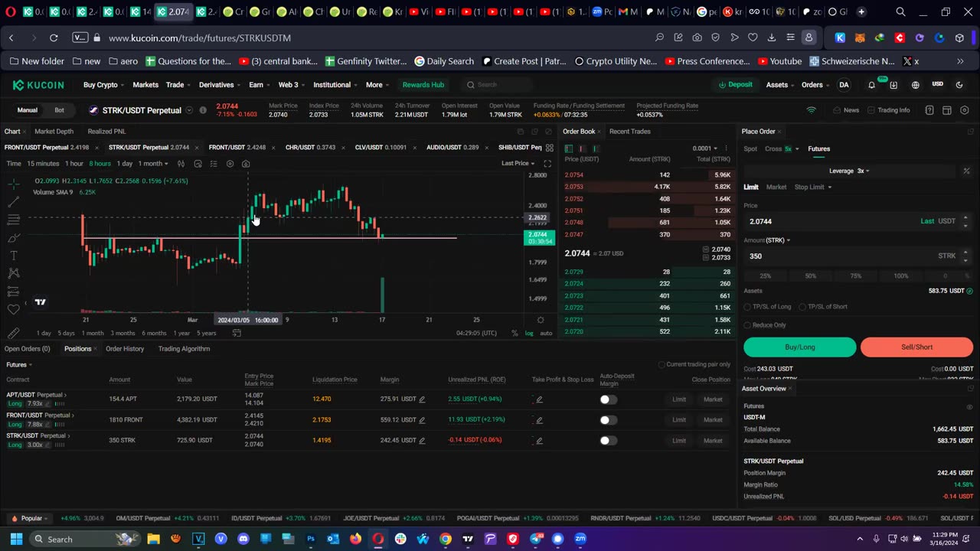The height and width of the screenshot is (551, 980).
Task: Set amount to 100% of balance
Action: pos(901,276)
